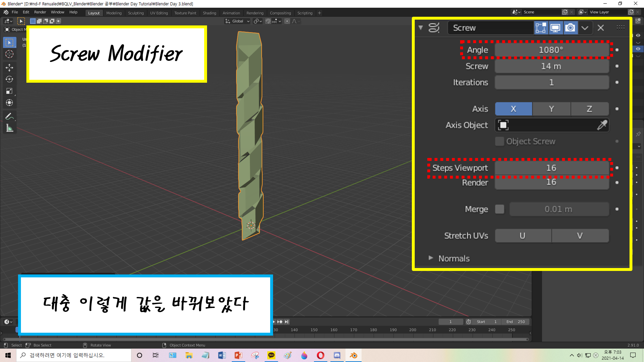This screenshot has width=644, height=362.
Task: Select the Select Box tool
Action: click(9, 42)
